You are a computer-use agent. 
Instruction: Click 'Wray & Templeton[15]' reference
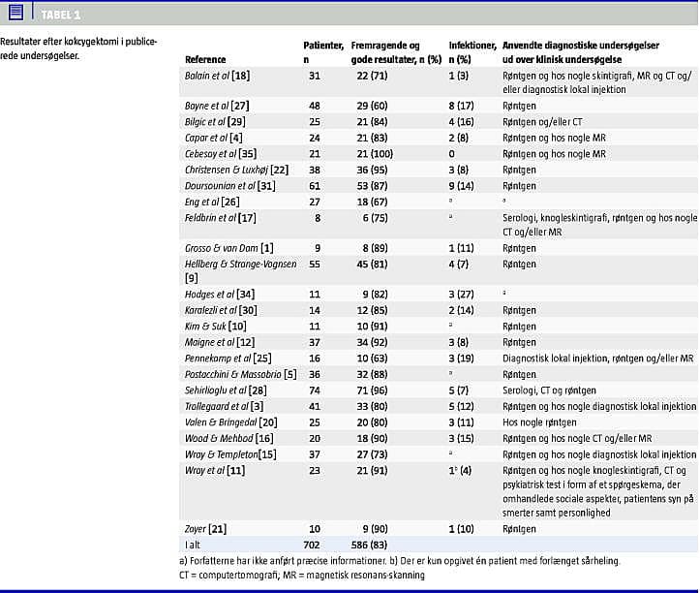click(230, 454)
